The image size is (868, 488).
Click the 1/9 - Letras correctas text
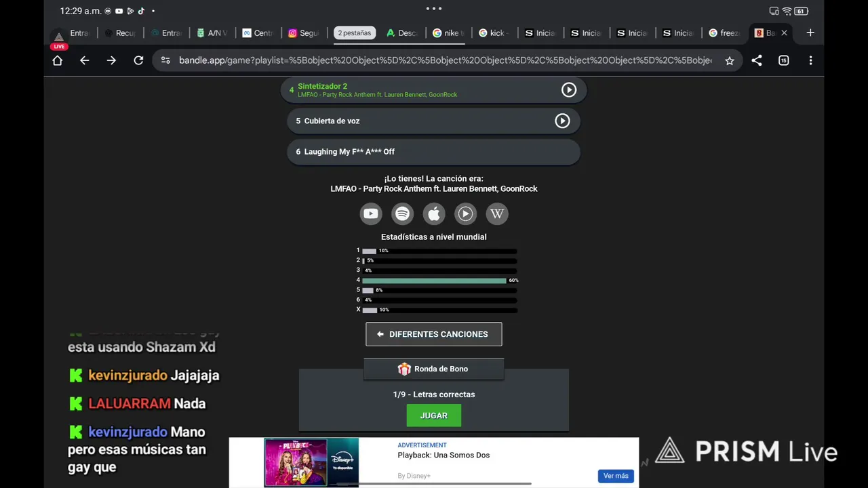434,394
